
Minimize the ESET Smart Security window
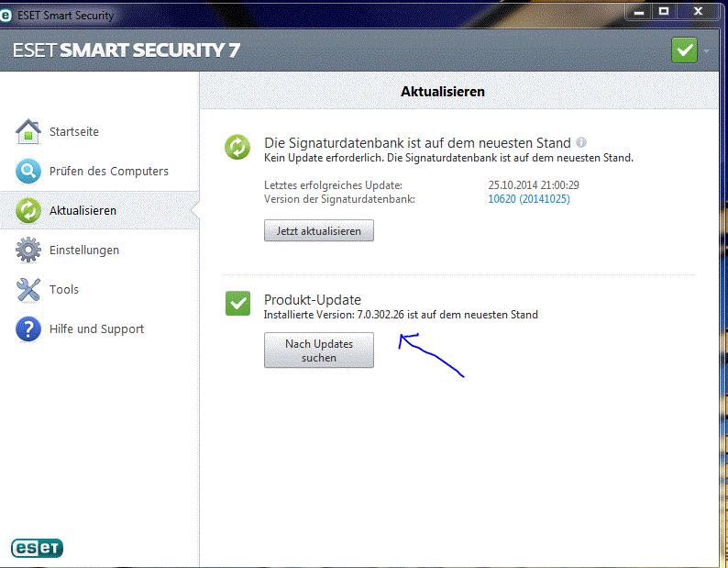tap(640, 11)
